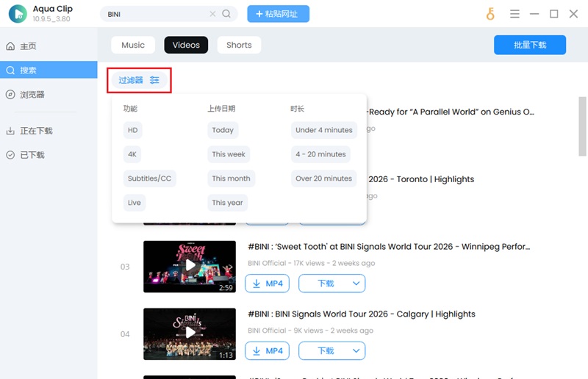Open the Parallel World Genius video title
The height and width of the screenshot is (379, 588).
point(451,112)
